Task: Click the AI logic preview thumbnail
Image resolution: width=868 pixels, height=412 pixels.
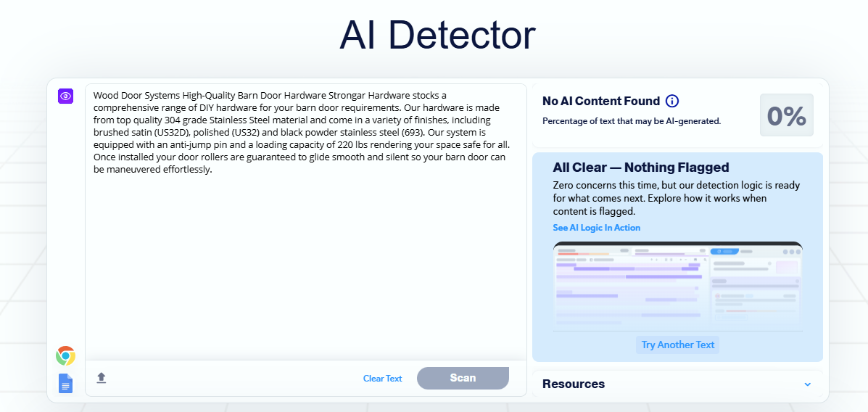Action: (x=677, y=287)
